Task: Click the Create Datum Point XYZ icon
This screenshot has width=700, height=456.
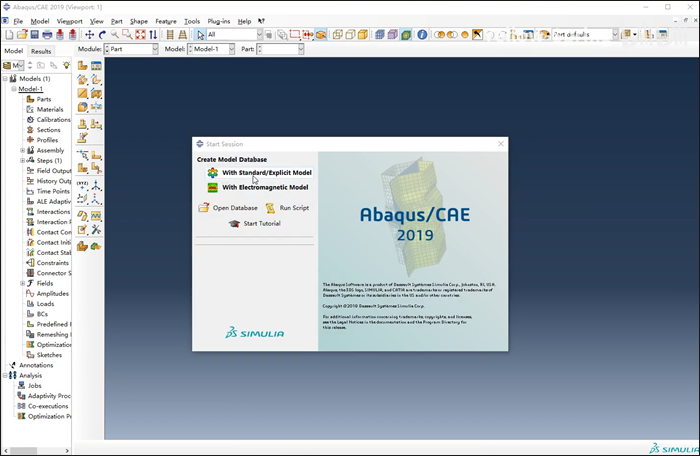Action: point(83,185)
